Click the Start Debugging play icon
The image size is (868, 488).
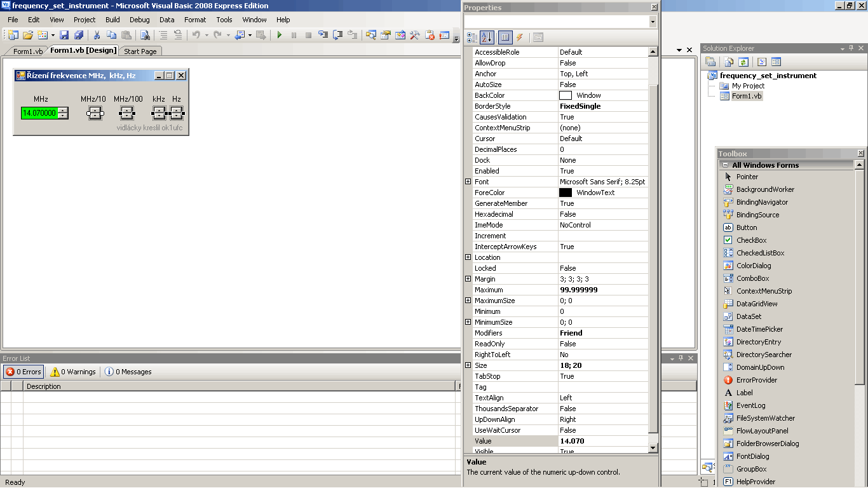tap(279, 36)
